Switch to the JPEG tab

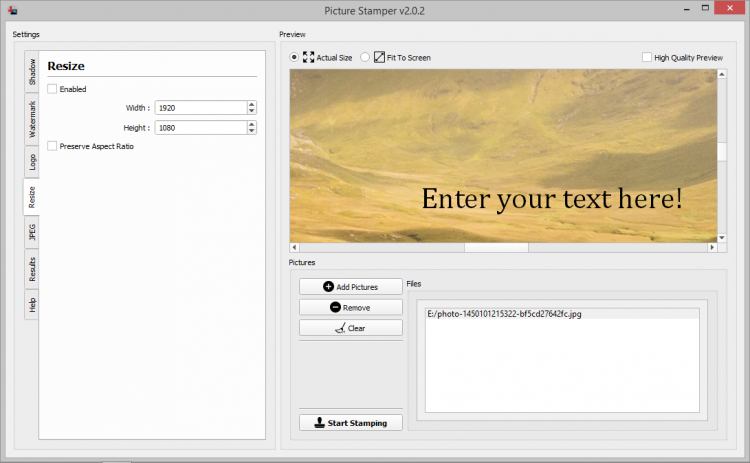pyautogui.click(x=32, y=232)
